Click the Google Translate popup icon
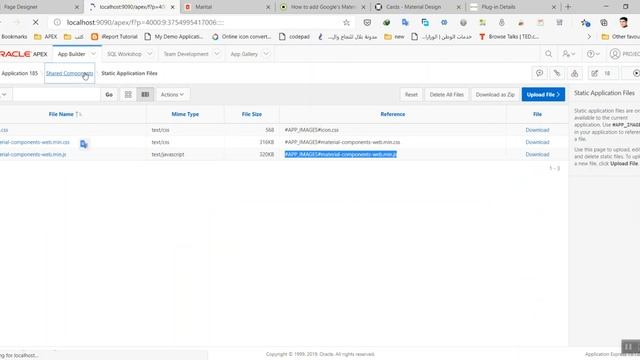This screenshot has height=360, width=640. 84,144
